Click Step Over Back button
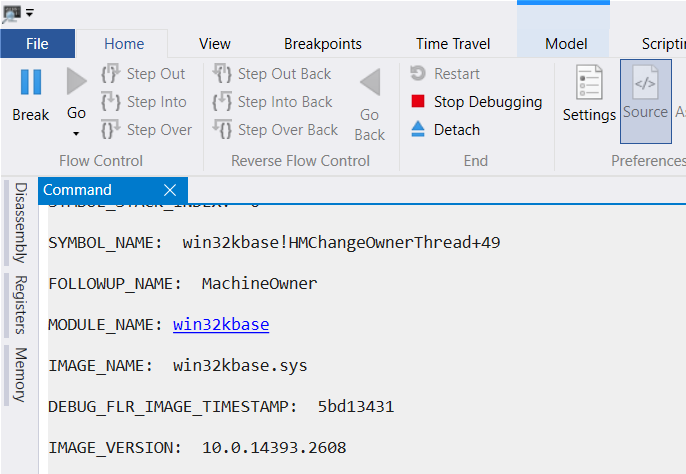This screenshot has height=474, width=686. (275, 130)
